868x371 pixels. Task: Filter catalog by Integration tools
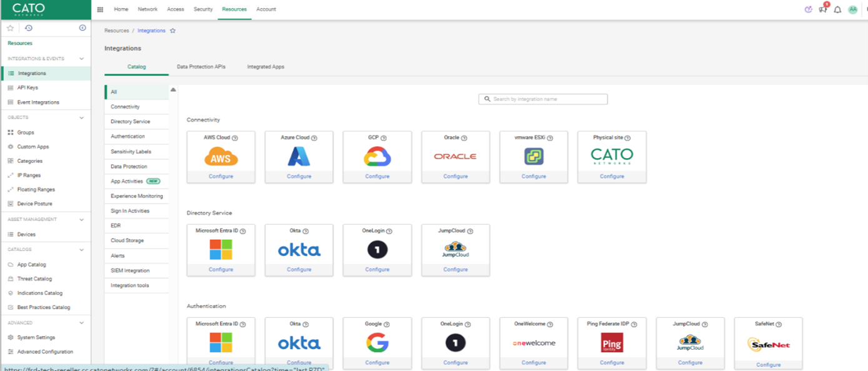tap(136, 285)
